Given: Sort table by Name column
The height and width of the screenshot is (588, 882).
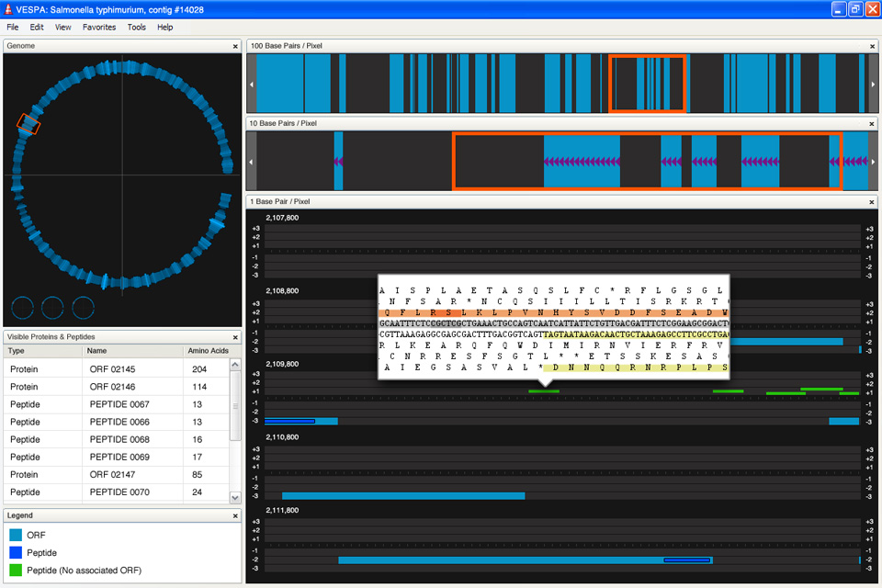Looking at the screenshot, I should tap(98, 351).
